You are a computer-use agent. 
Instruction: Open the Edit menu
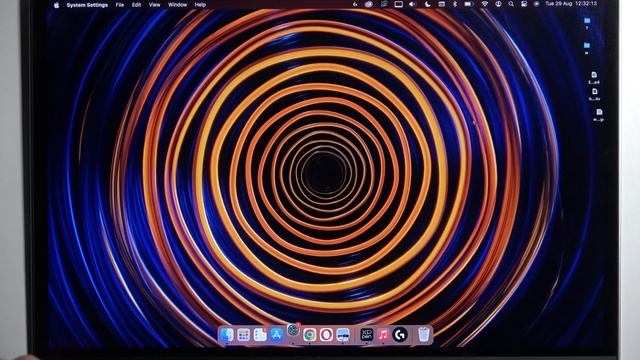click(x=136, y=5)
